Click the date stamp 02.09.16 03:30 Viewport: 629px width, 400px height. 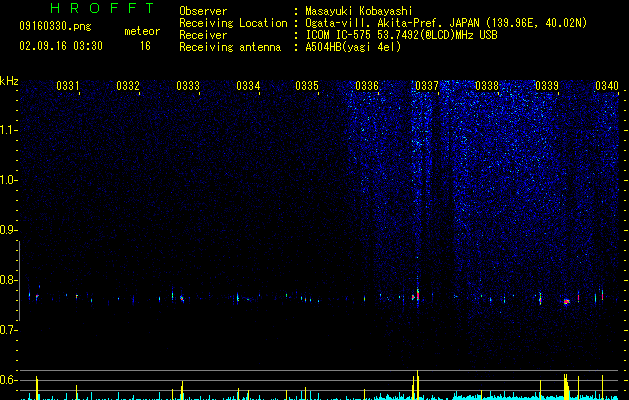click(61, 46)
